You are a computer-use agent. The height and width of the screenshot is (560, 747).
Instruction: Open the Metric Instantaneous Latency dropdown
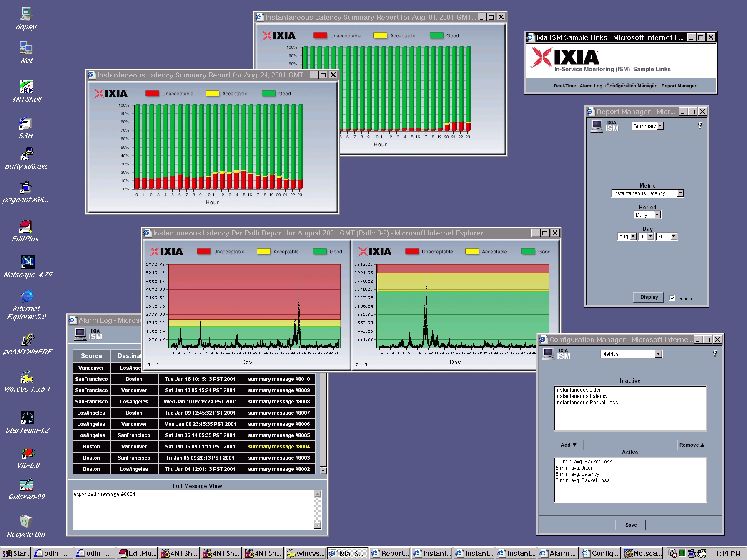point(647,193)
